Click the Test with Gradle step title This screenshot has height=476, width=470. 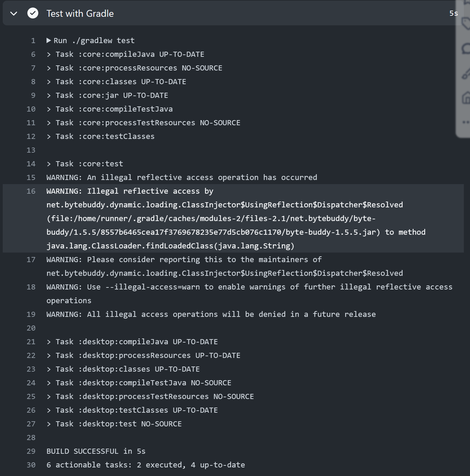coord(80,14)
